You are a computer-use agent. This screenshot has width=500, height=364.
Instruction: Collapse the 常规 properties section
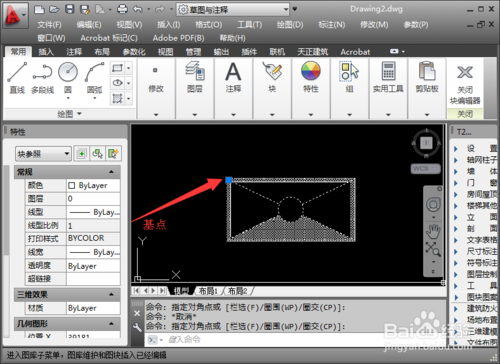111,172
